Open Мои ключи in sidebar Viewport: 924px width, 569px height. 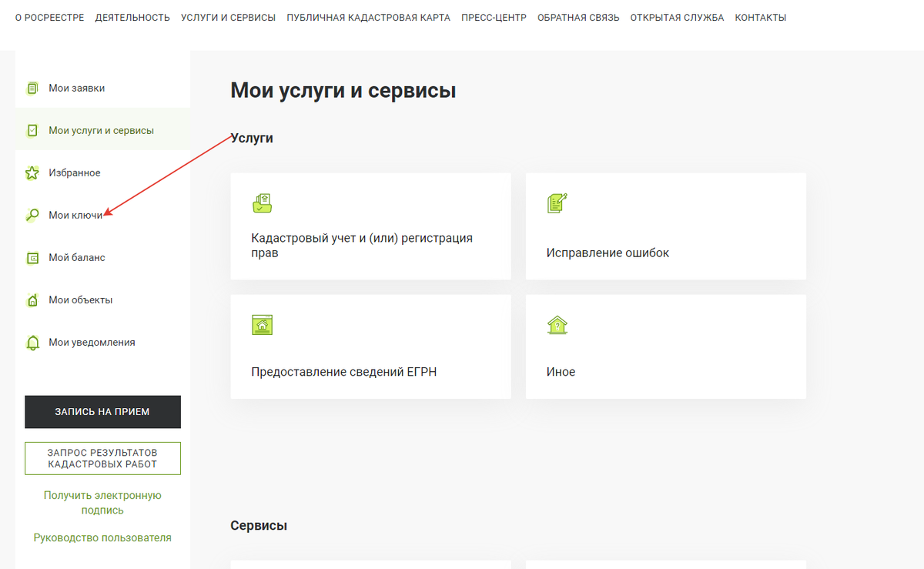tap(75, 216)
